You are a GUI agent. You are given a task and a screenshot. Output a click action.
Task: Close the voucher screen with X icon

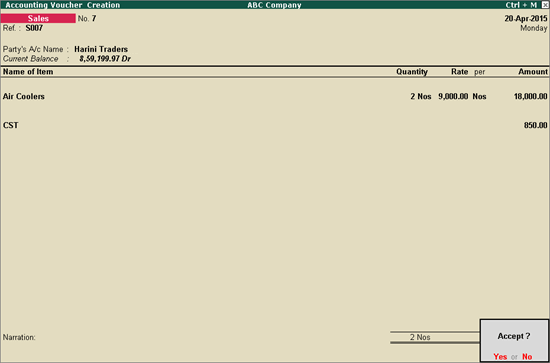(544, 5)
